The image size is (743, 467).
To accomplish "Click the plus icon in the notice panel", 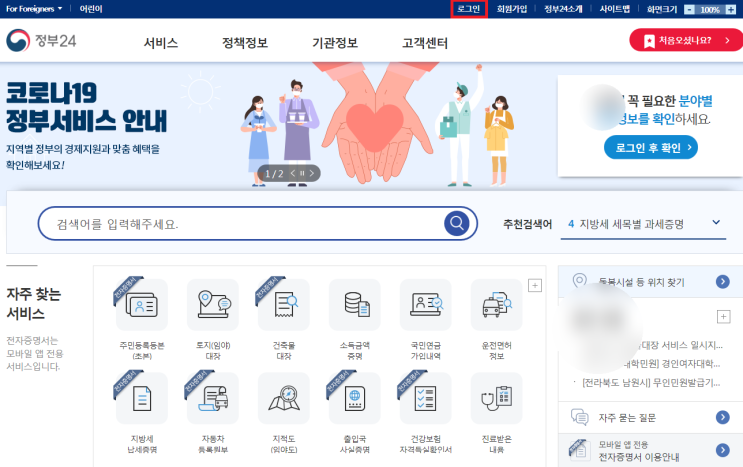I will tap(724, 317).
